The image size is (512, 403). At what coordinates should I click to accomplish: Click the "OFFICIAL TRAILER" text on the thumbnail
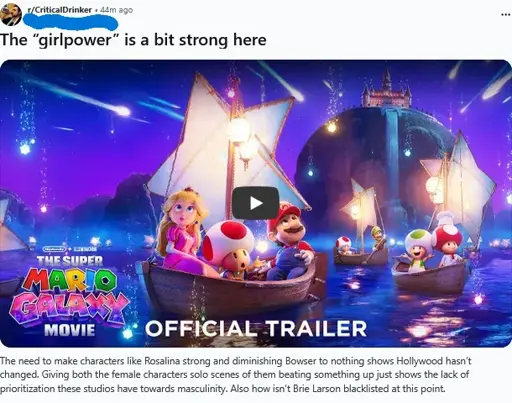click(256, 328)
